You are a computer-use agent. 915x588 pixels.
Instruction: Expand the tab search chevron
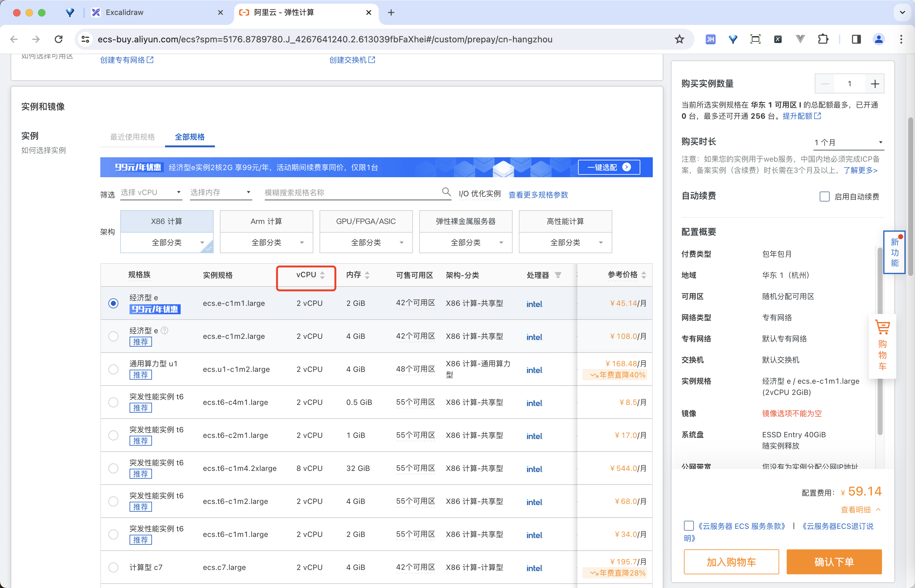[902, 12]
